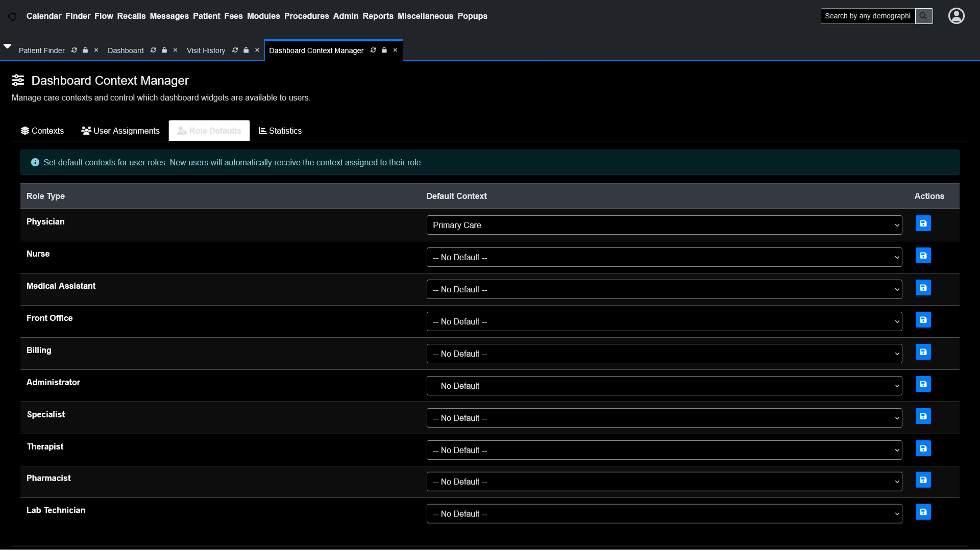
Task: Open the Reports menu
Action: [x=378, y=16]
